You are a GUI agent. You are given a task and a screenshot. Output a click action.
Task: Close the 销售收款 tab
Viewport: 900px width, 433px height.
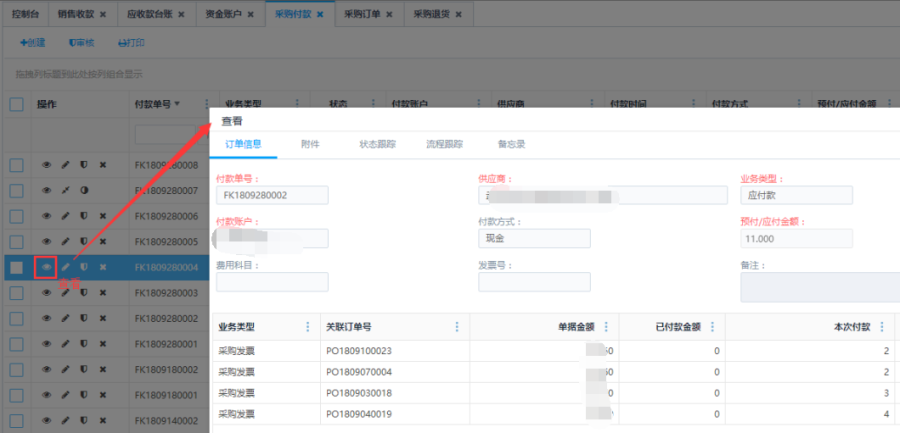pos(103,14)
